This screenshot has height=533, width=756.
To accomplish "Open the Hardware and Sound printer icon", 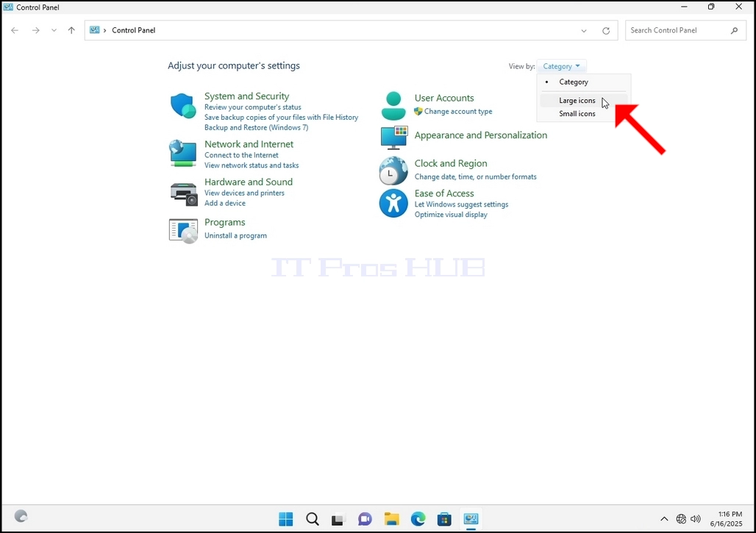I will (x=184, y=194).
